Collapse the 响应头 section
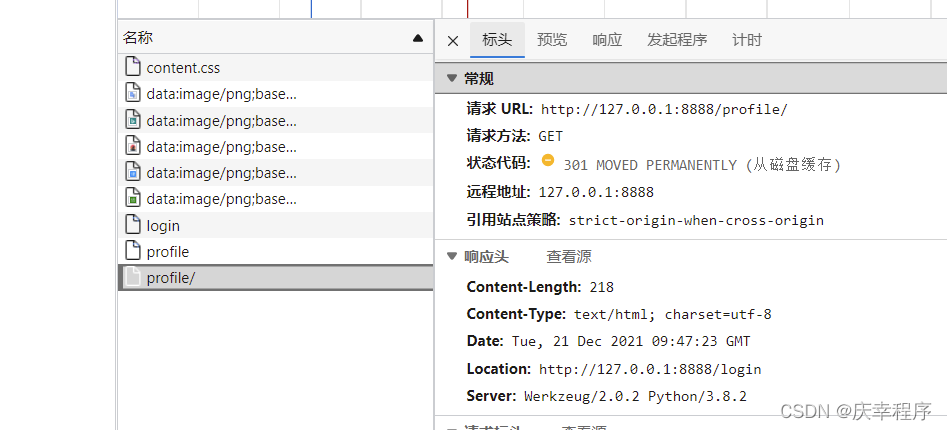The width and height of the screenshot is (947, 430). pos(452,257)
